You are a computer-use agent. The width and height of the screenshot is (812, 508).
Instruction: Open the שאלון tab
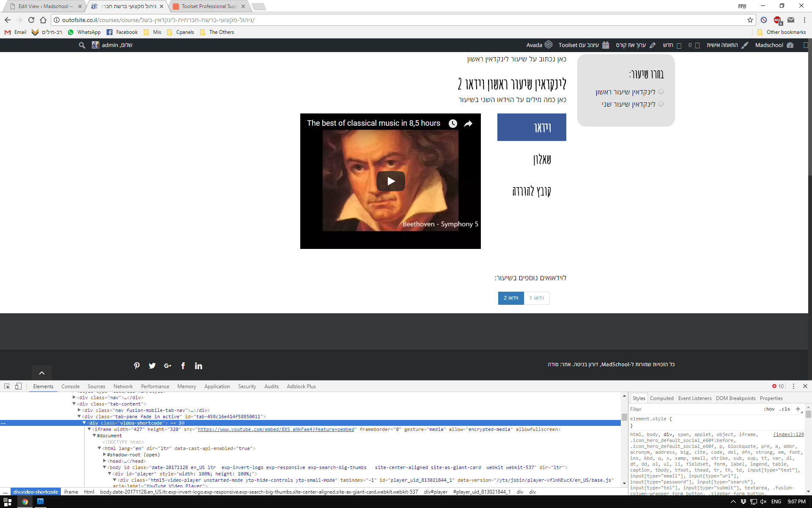pos(532,160)
